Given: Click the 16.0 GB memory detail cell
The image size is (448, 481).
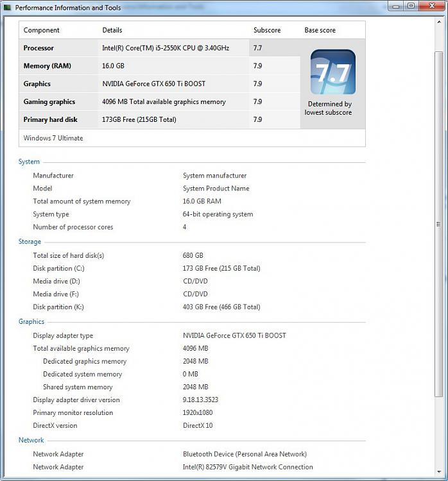Looking at the screenshot, I should pyautogui.click(x=113, y=65).
